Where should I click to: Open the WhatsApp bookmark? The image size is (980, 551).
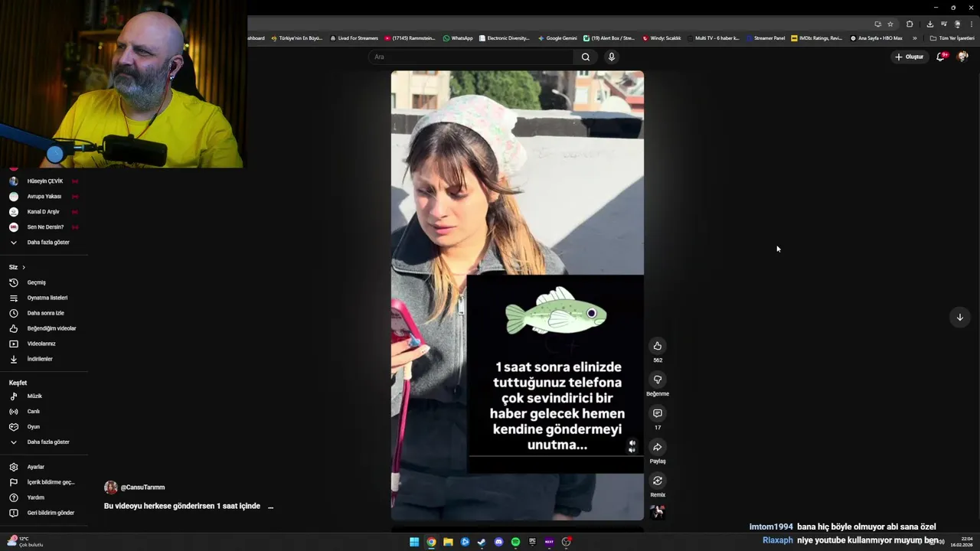[x=458, y=38]
